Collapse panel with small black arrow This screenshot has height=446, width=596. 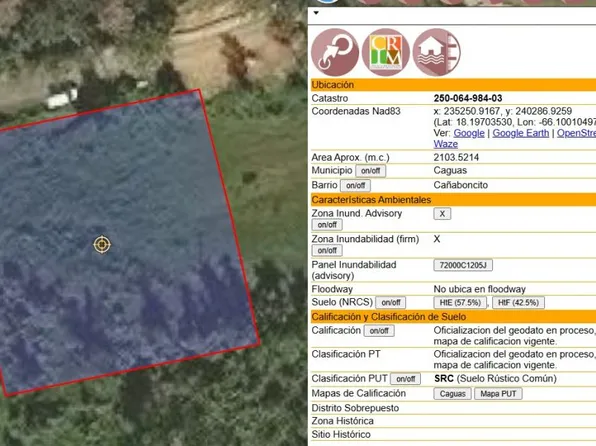316,13
